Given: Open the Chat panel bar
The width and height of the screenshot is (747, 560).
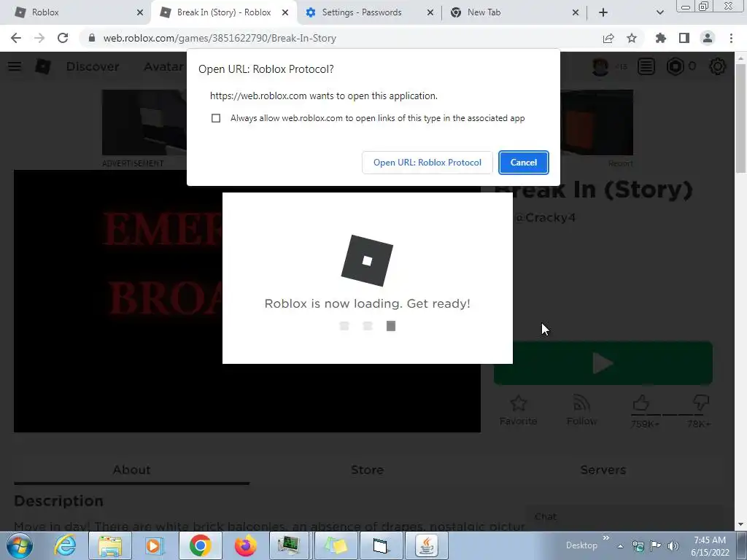Looking at the screenshot, I should point(624,517).
